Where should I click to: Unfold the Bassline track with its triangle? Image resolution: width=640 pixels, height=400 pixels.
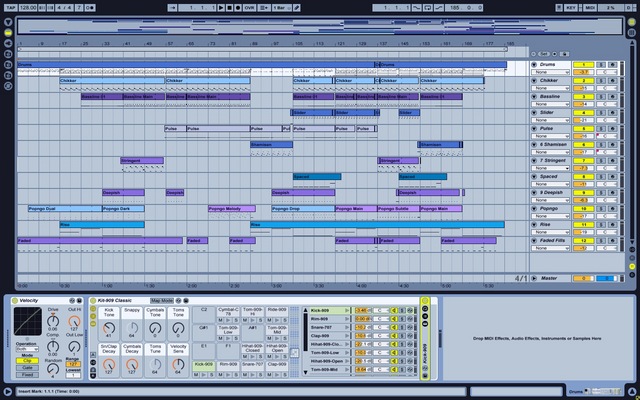(534, 97)
